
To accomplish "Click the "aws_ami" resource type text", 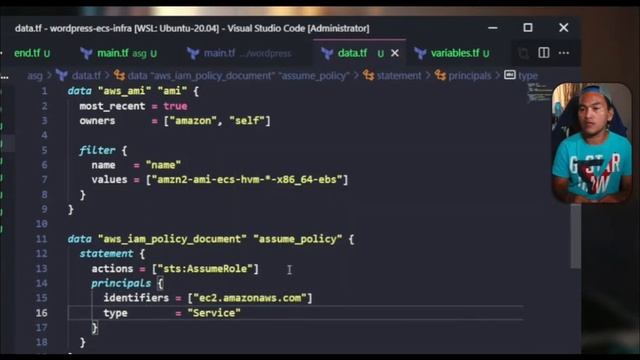I will [x=124, y=91].
